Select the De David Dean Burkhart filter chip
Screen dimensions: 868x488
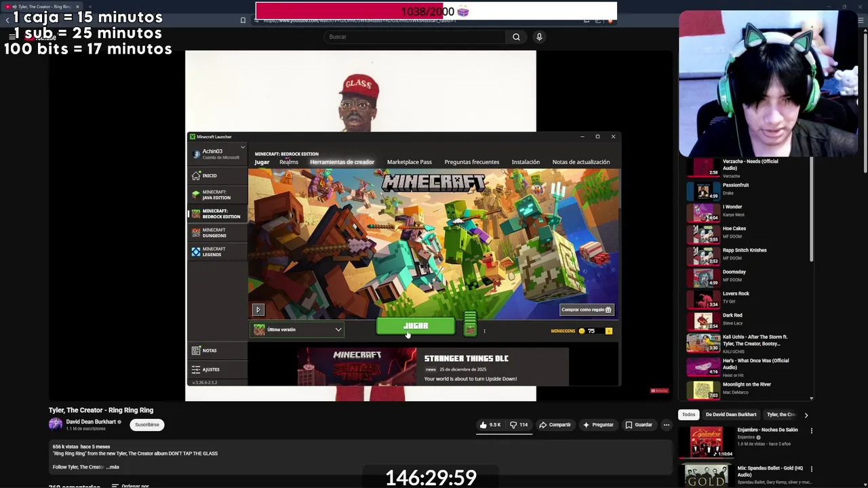coord(731,414)
